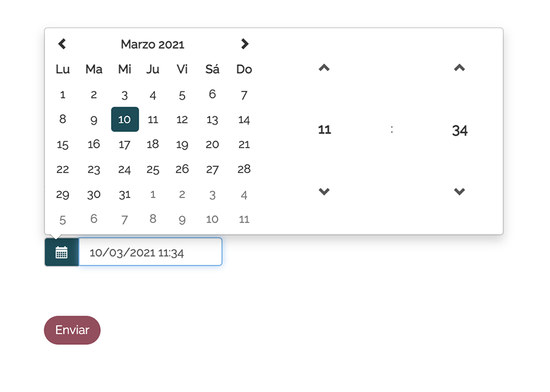Viewport: 550px width, 392px height.
Task: Go to previous month with left arrow
Action: [62, 44]
